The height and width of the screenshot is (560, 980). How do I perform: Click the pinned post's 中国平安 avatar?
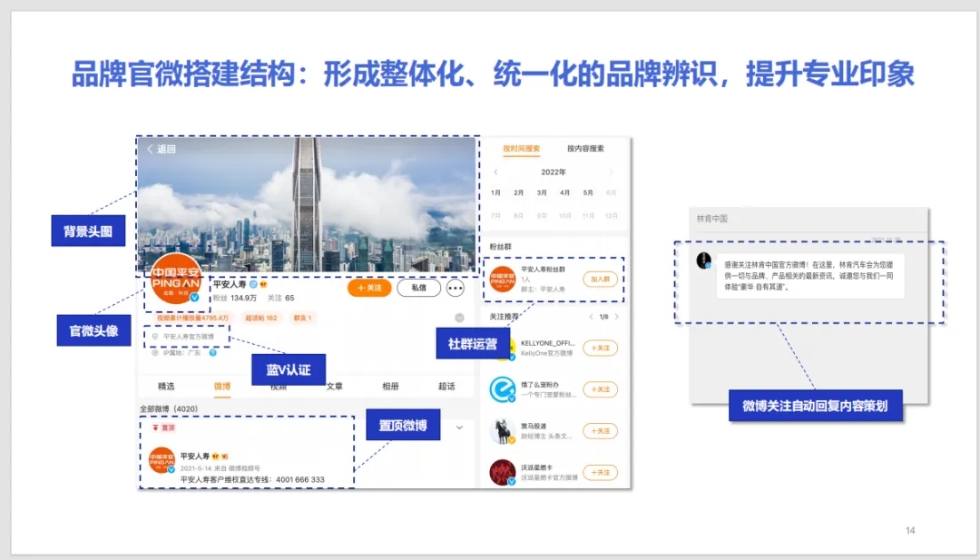point(162,461)
